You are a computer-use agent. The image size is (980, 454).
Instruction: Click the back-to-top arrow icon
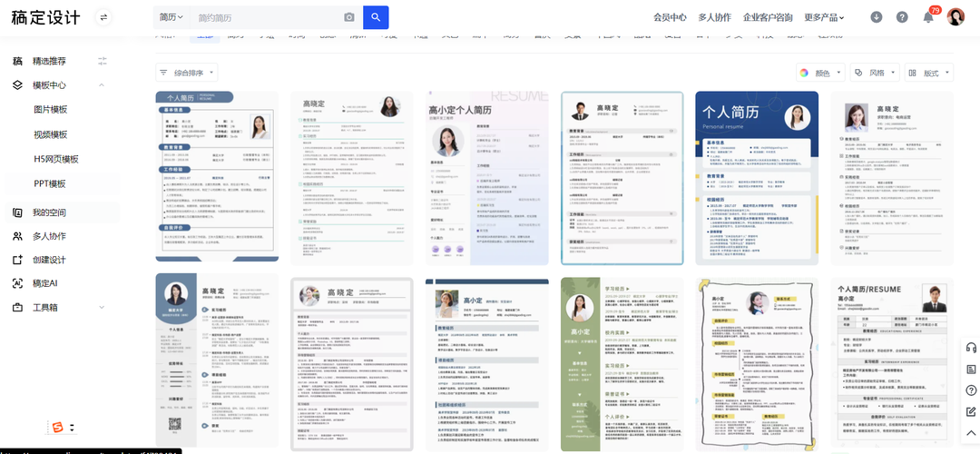pyautogui.click(x=971, y=433)
